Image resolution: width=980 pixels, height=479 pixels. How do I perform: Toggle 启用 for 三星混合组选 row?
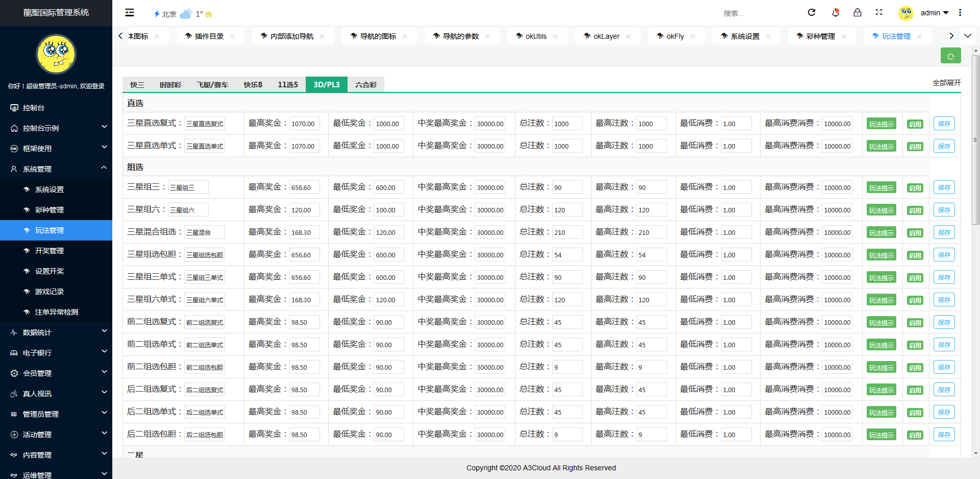coord(915,233)
